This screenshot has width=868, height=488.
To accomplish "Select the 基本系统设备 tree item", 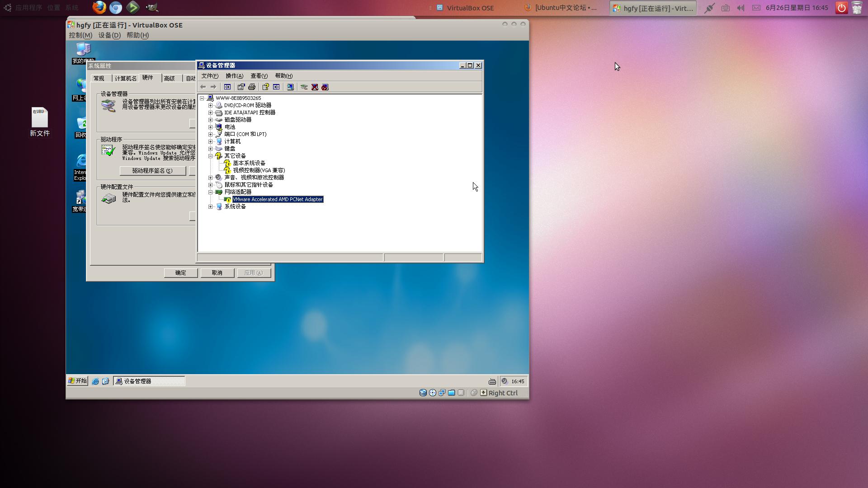I will tap(249, 163).
